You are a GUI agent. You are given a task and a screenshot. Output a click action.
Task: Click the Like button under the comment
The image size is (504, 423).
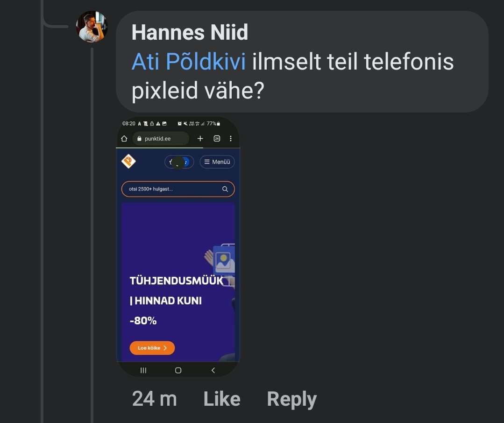click(x=222, y=399)
